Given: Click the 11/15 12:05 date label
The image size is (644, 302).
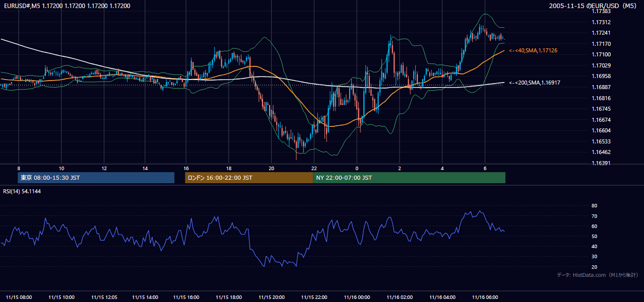Looking at the screenshot, I should [x=104, y=297].
